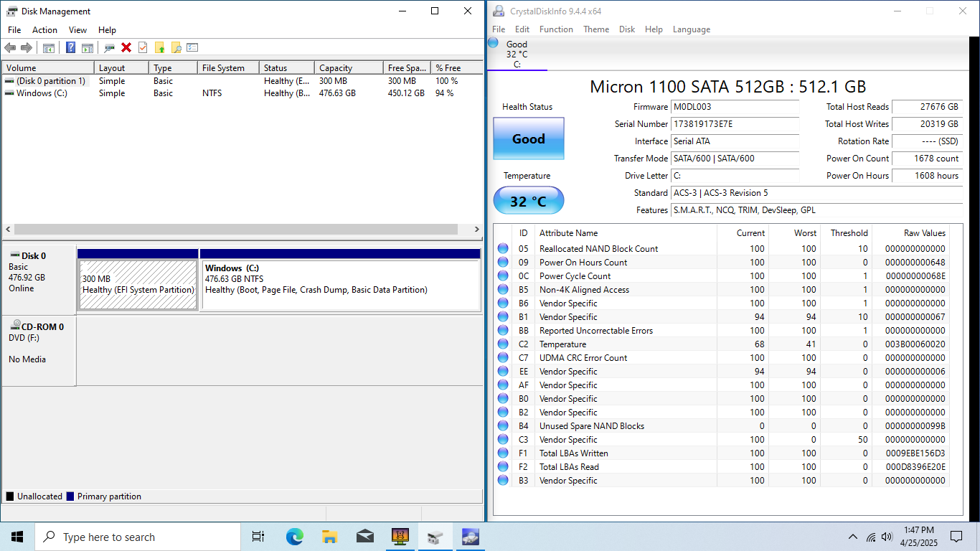Click the taskbar clock showing 1:47 PM

[x=919, y=537]
